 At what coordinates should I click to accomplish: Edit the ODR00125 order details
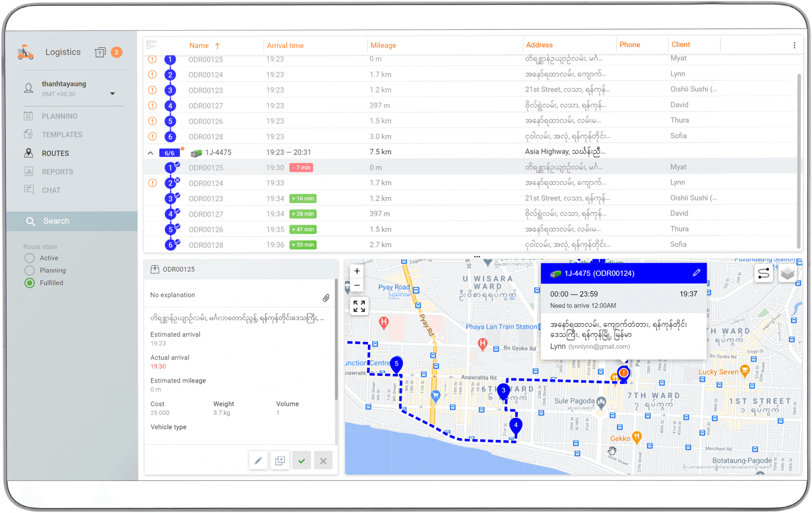258,460
